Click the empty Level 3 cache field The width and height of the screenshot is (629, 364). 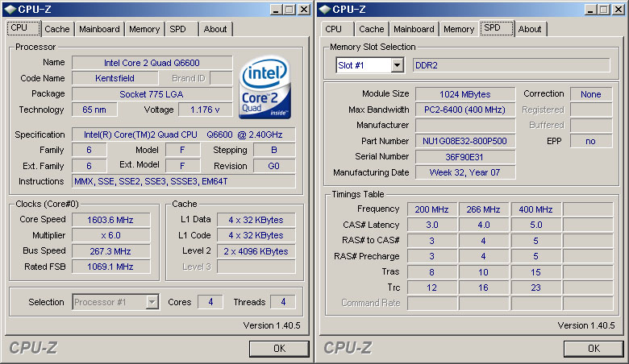[x=256, y=267]
